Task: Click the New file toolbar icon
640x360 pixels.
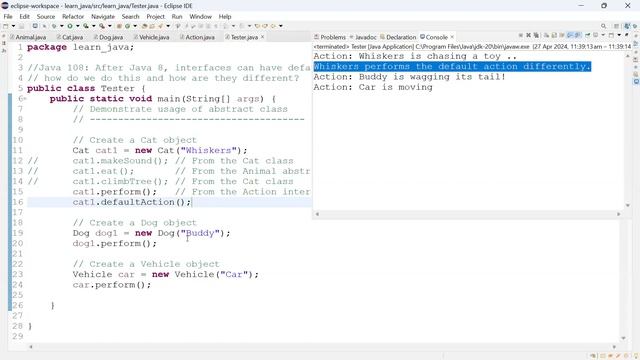Action: [x=5, y=26]
